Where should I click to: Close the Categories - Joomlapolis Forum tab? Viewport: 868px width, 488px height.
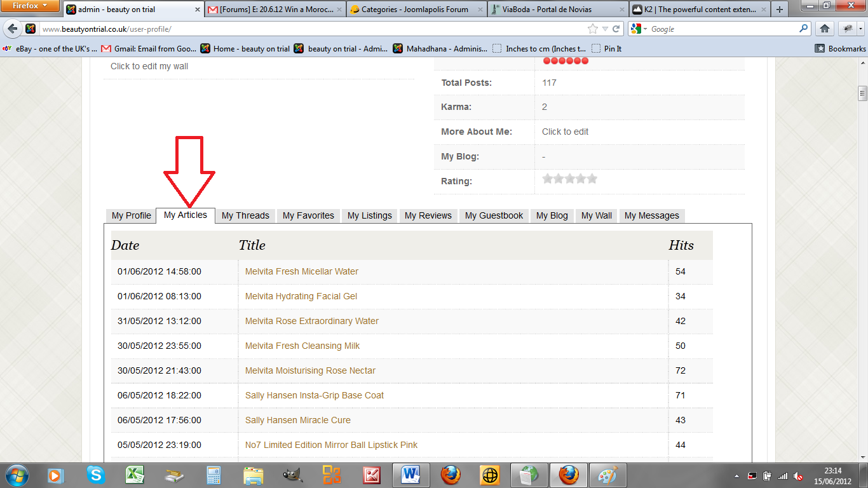pos(480,10)
